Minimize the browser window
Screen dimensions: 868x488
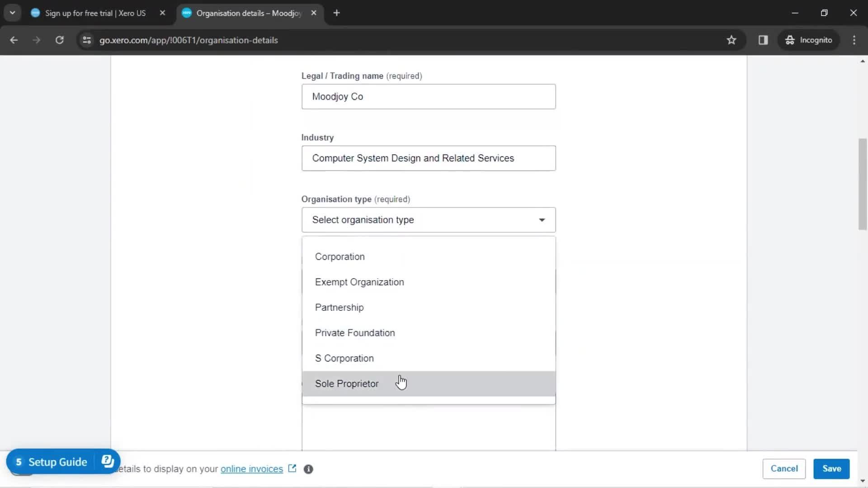click(x=795, y=13)
